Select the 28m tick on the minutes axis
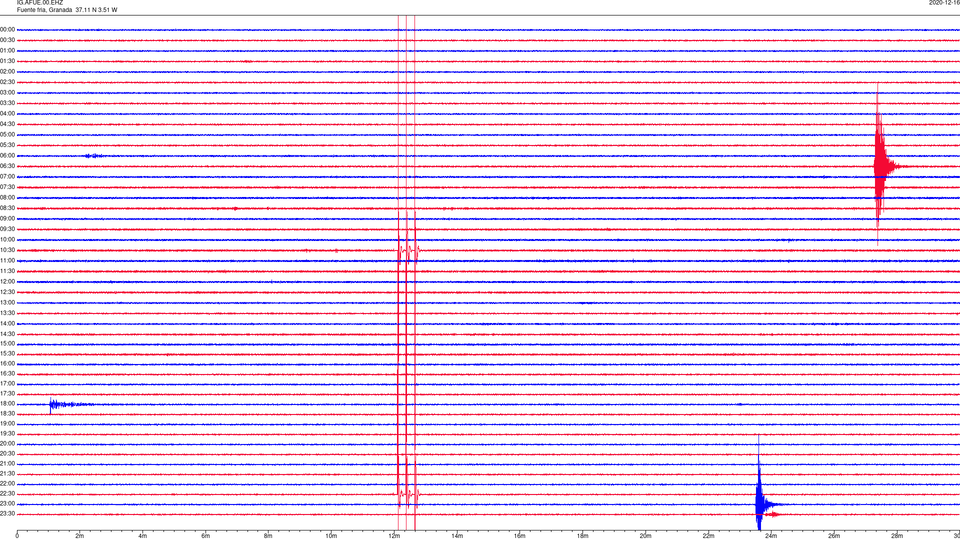 [897, 536]
